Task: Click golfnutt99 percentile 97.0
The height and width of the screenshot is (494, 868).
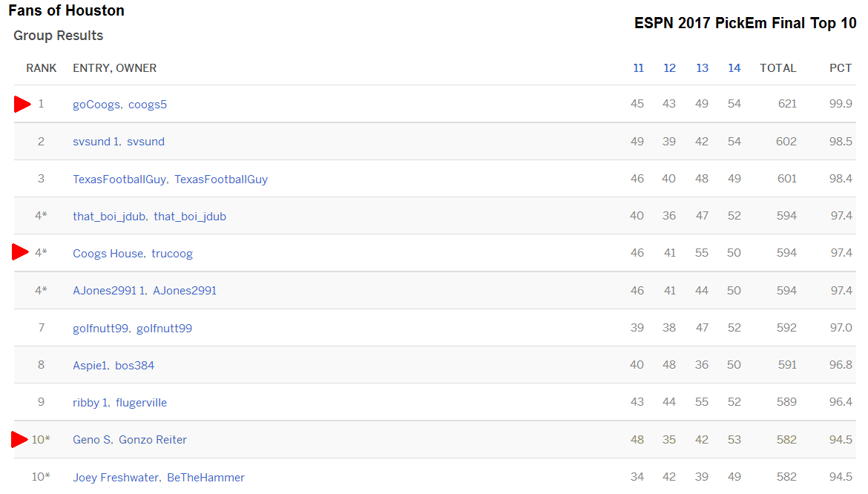Action: pyautogui.click(x=841, y=328)
